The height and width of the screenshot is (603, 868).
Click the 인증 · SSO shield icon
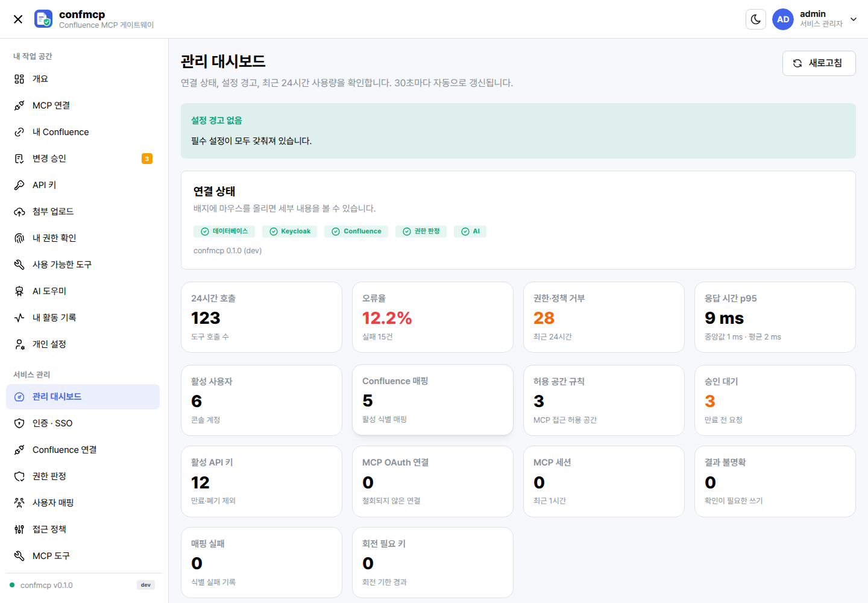click(x=19, y=423)
